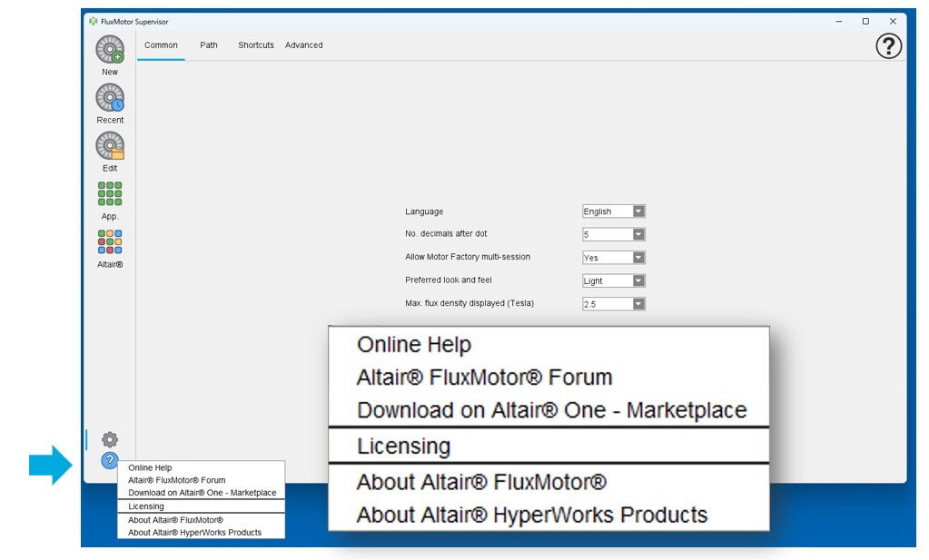Open the App. applications grid icon

tap(110, 194)
